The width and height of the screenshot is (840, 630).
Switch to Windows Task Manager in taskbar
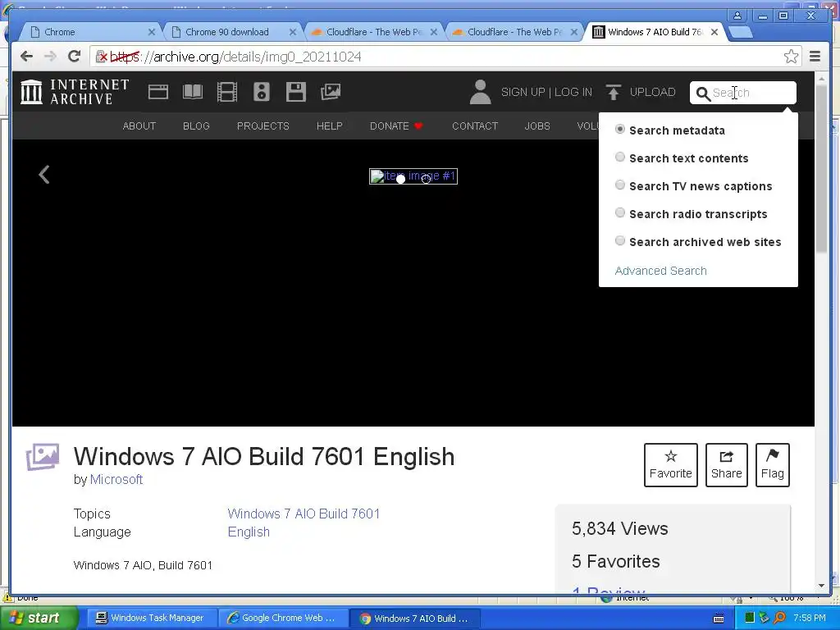coord(151,618)
